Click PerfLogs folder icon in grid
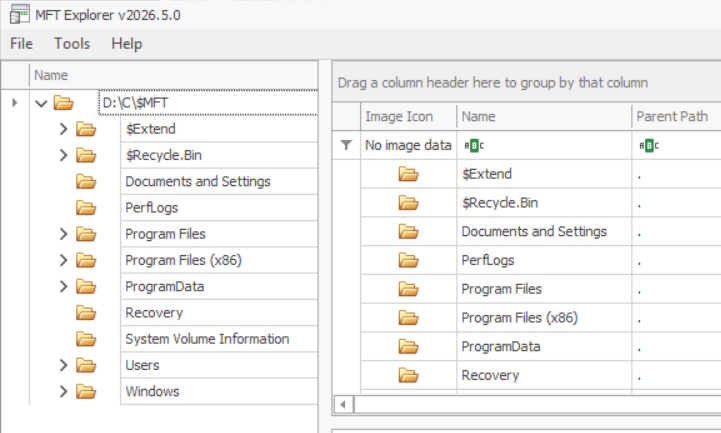Viewport: 721px width, 433px height. [408, 260]
